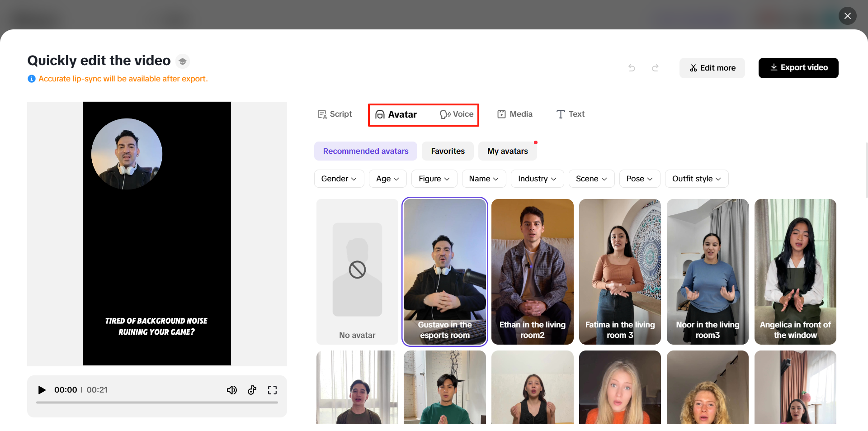Open the Outfit style dropdown
This screenshot has height=431, width=868.
(696, 178)
